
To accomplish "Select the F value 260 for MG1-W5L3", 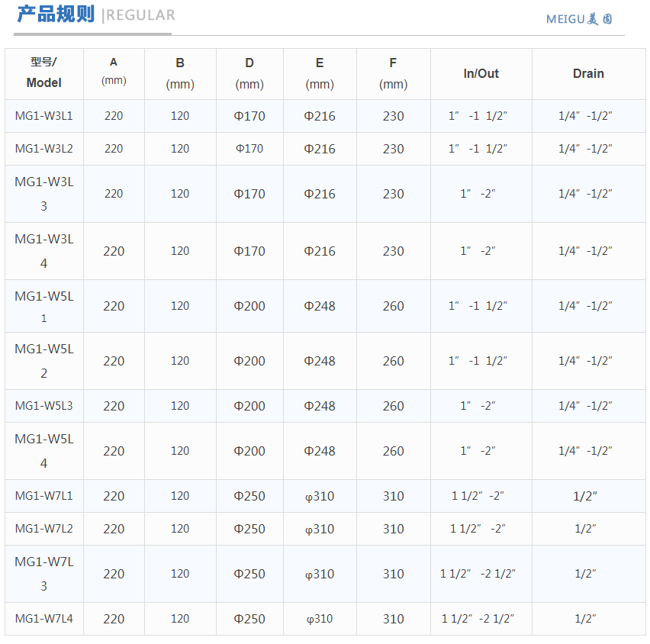I will (x=393, y=406).
